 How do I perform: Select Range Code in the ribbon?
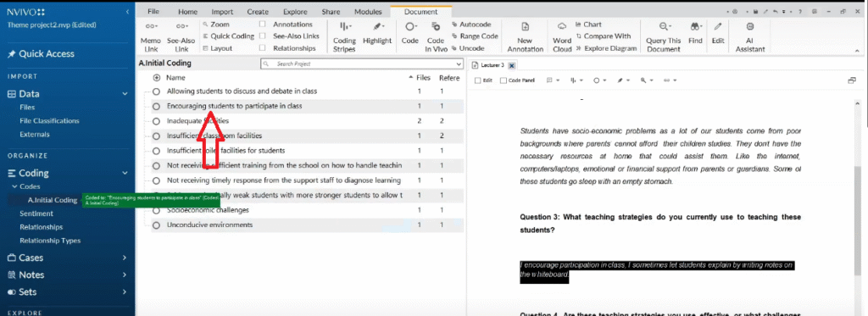pos(475,36)
